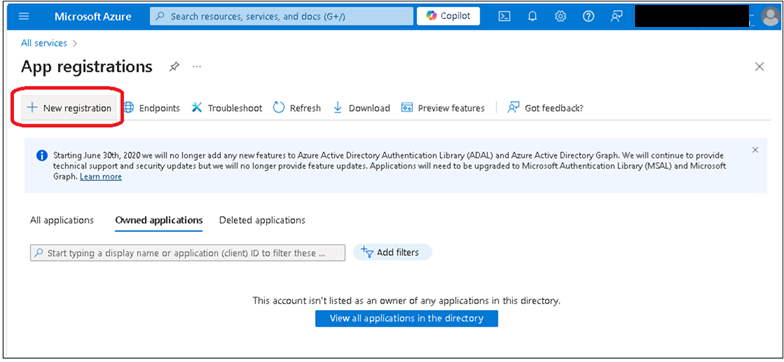Navigate to All services breadcrumb

click(44, 43)
